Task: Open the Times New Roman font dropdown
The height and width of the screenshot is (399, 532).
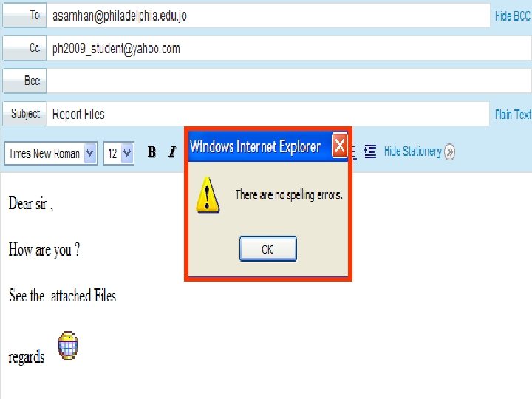Action: click(51, 154)
